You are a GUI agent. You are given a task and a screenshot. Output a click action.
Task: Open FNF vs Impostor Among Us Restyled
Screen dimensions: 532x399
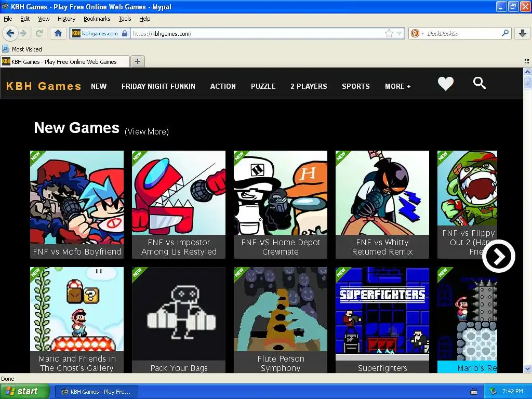coord(179,205)
